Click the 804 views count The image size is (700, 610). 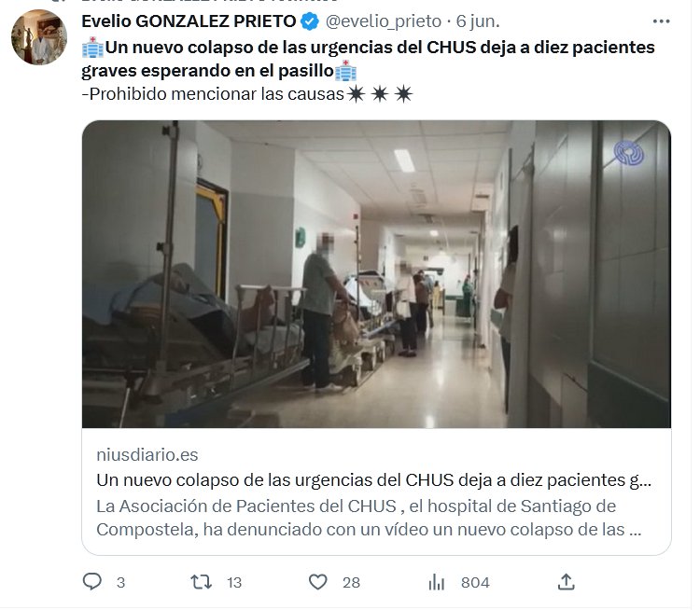point(475,582)
